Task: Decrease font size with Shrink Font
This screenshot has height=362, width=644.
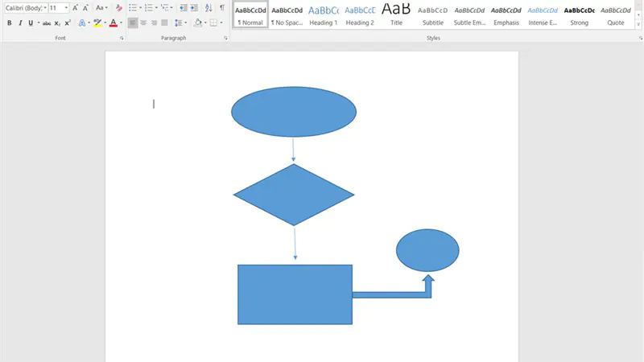Action: click(85, 8)
